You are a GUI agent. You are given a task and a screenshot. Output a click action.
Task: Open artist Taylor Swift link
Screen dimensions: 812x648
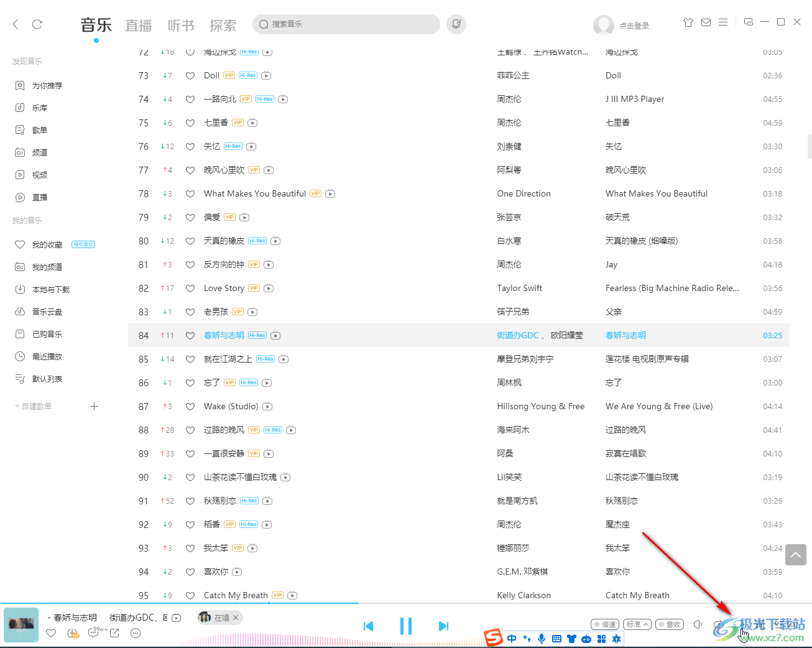tap(520, 288)
